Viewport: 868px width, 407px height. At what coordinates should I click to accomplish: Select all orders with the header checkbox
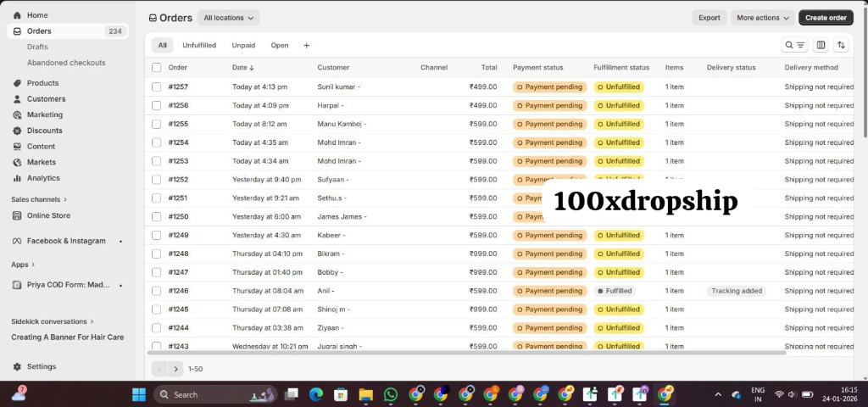click(157, 68)
